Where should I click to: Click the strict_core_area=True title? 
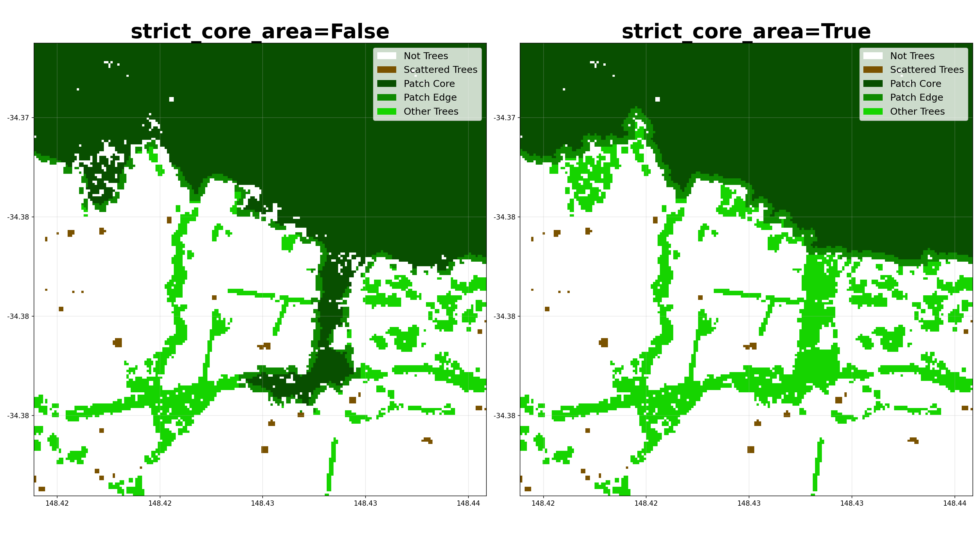746,31
